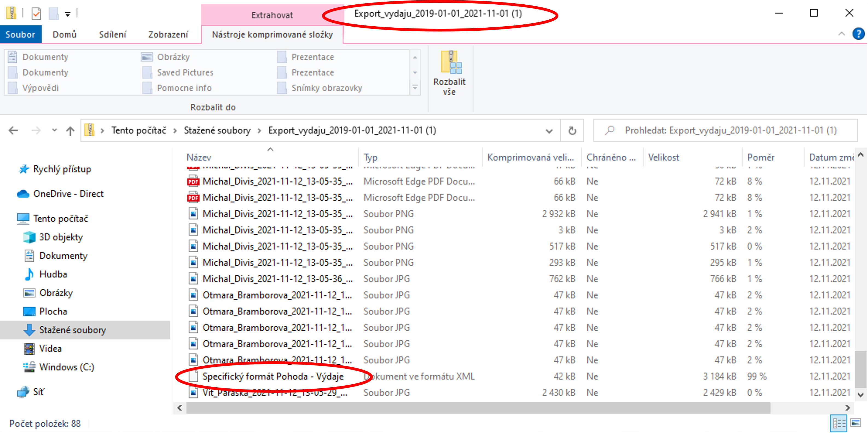Open the address bar history dropdown
Image resolution: width=868 pixels, height=433 pixels.
click(549, 131)
